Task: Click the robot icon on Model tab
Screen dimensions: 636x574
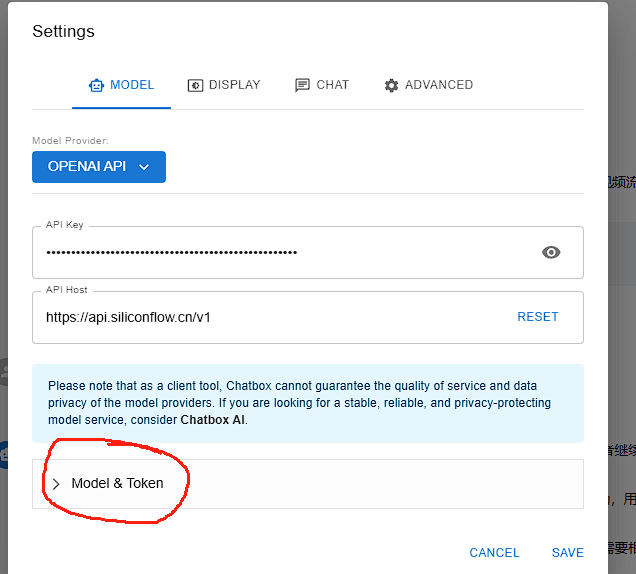Action: tap(96, 86)
